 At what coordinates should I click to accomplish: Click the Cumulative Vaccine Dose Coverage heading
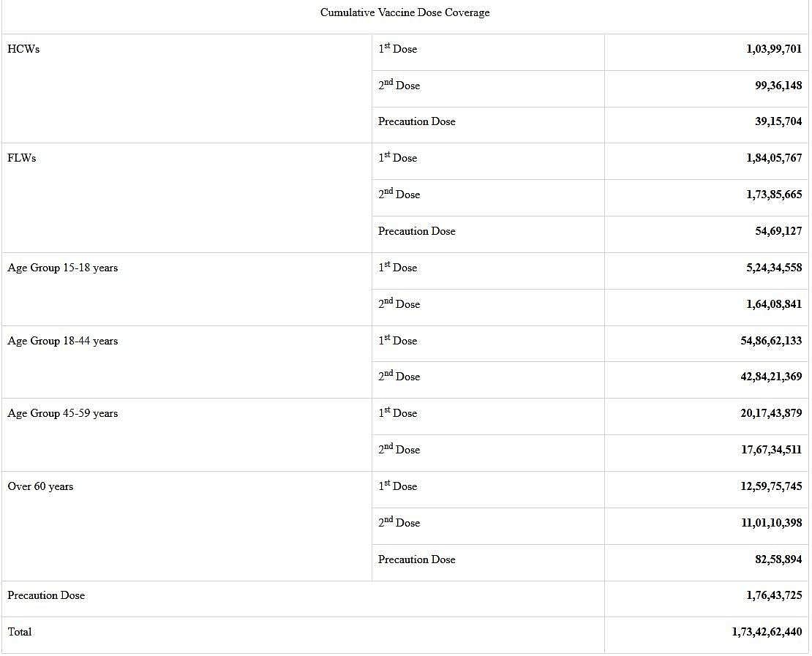405,12
